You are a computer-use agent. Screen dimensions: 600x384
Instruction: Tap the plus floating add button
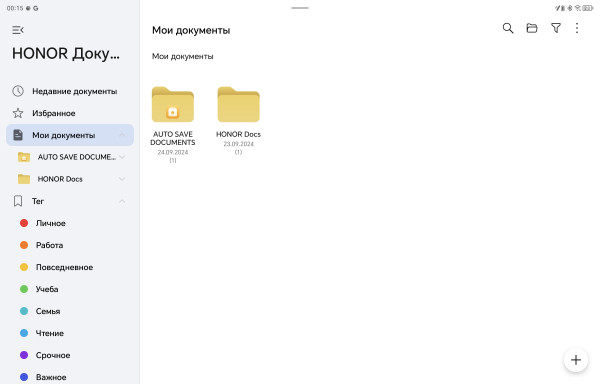(x=576, y=360)
